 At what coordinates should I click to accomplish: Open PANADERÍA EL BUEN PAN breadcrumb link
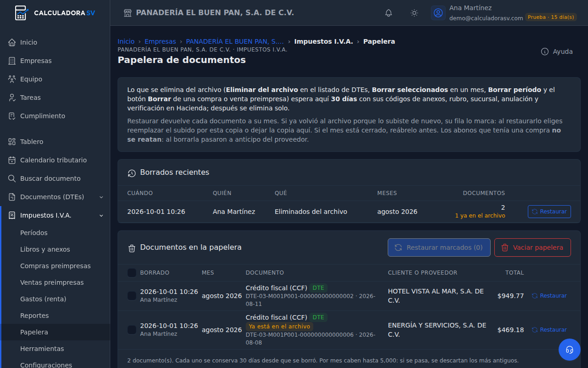point(235,41)
